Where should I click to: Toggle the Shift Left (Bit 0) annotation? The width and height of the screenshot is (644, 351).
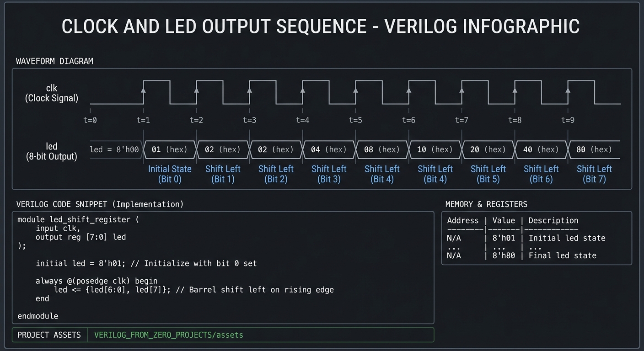tap(170, 174)
